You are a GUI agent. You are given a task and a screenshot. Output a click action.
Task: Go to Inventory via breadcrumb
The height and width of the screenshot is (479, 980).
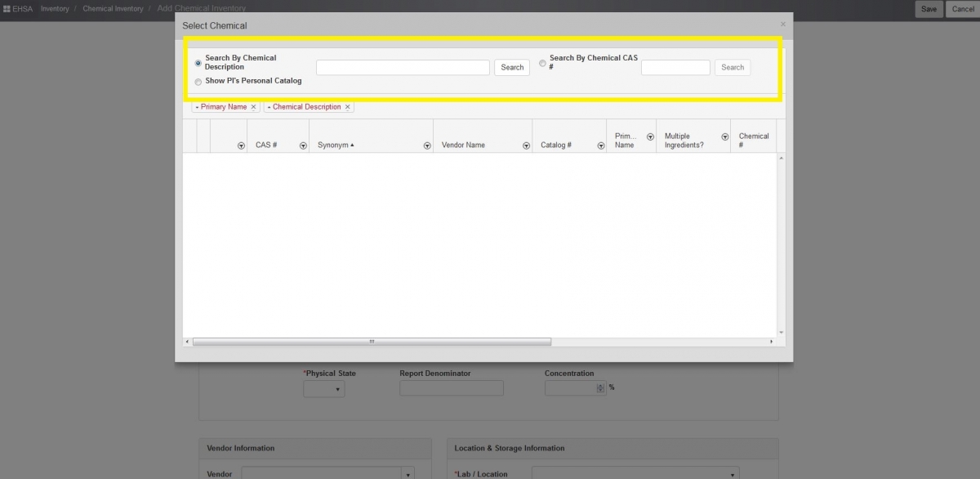click(x=55, y=8)
